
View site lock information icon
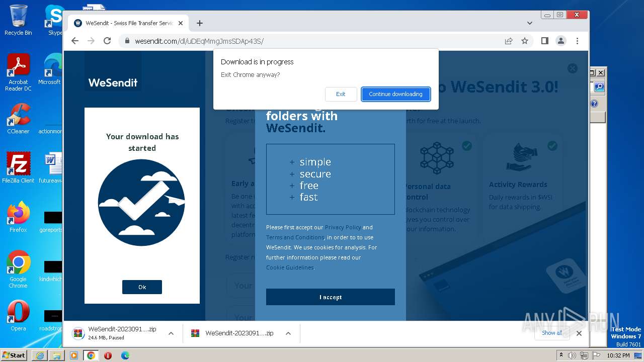(127, 41)
